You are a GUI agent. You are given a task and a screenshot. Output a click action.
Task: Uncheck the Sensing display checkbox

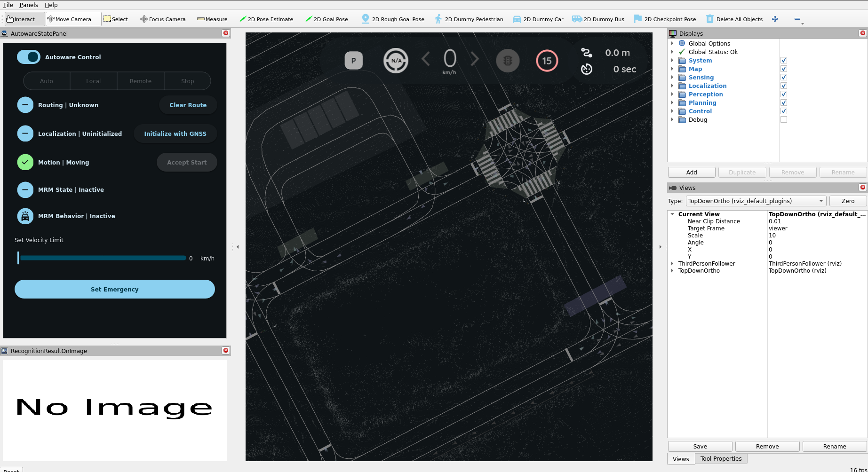click(x=784, y=77)
